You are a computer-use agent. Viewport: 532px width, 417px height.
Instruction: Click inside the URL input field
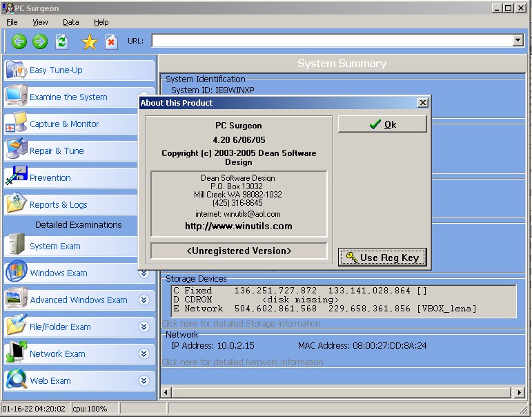click(333, 41)
